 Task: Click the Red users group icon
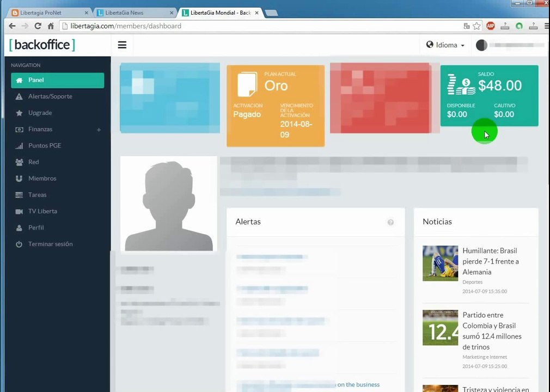(19, 162)
